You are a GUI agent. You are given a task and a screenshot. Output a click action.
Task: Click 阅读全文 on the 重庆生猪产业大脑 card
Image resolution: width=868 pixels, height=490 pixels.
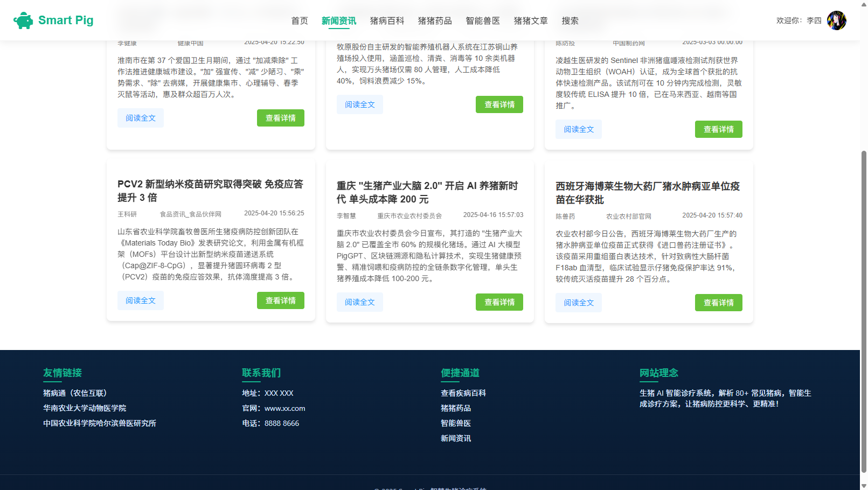360,302
